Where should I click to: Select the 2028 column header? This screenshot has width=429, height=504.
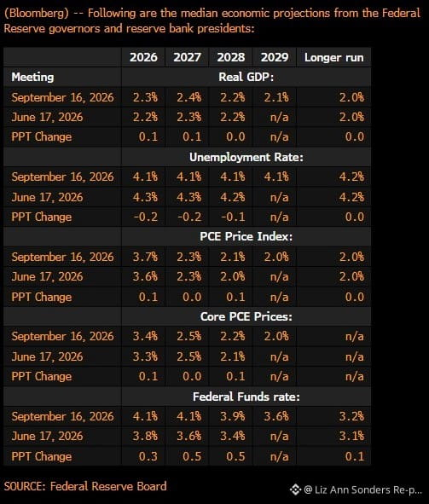(231, 57)
